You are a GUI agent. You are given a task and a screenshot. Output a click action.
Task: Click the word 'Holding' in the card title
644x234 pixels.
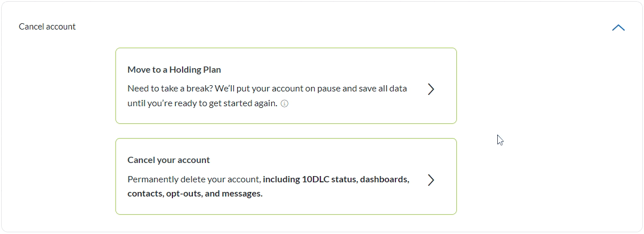click(185, 70)
